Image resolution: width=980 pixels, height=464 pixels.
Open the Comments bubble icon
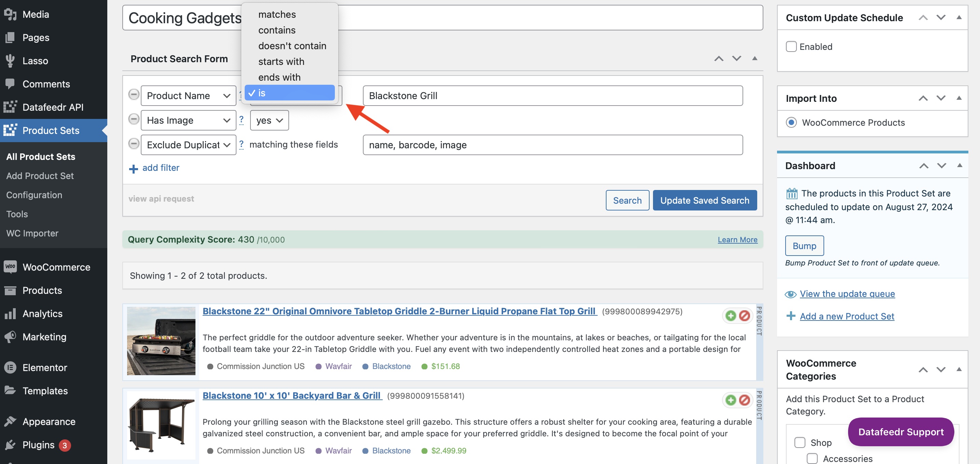(10, 84)
